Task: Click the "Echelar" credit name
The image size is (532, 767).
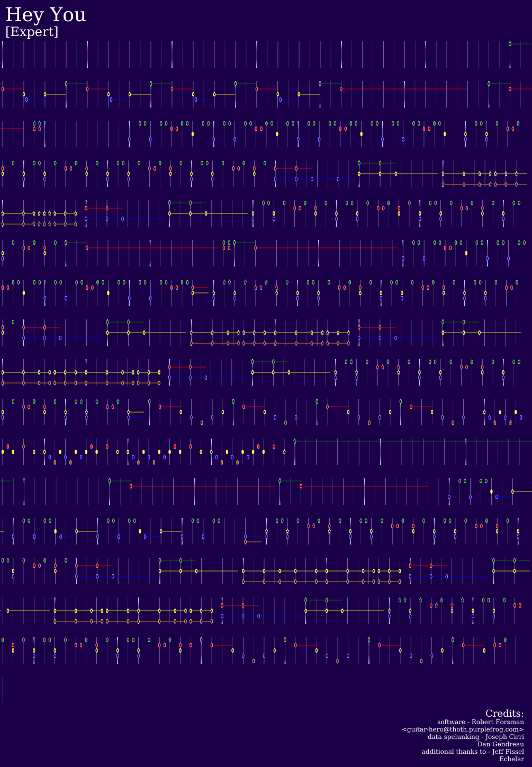Action: pos(511,759)
